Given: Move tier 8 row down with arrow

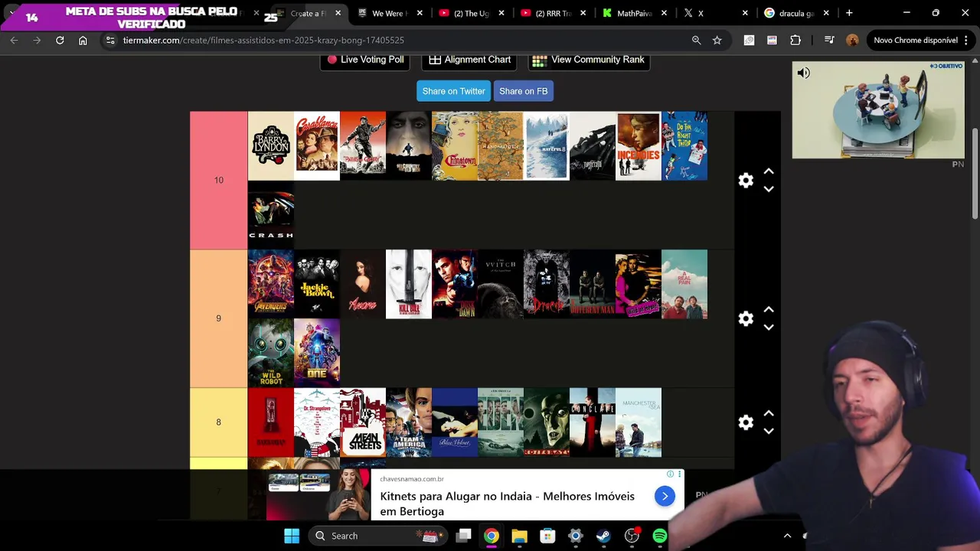Looking at the screenshot, I should coord(769,431).
